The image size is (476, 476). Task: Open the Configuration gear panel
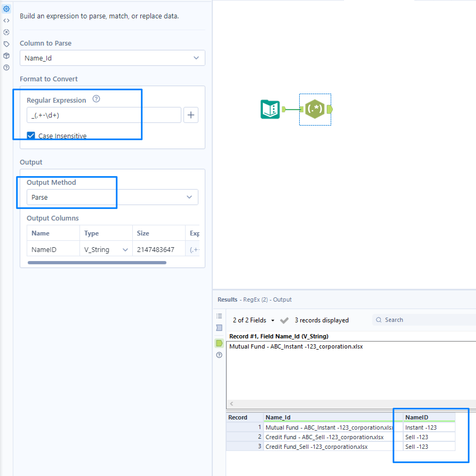click(6, 9)
